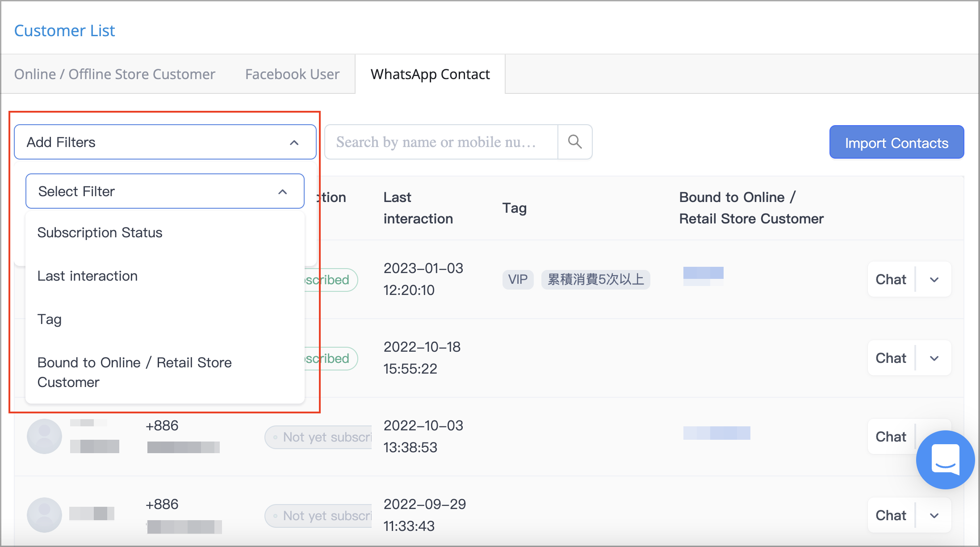Open Chat for the 2023-01-03 contact
The height and width of the screenshot is (547, 980).
coord(891,280)
